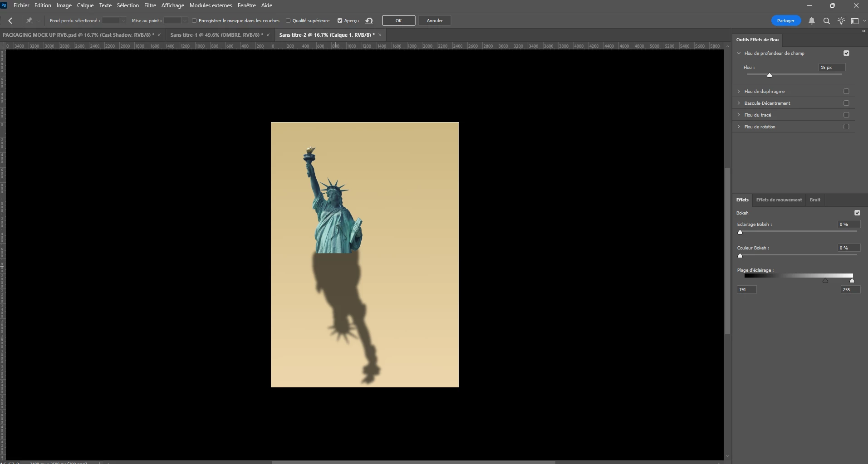
Task: Click the reset (undo arrow) icon beside Aperçu
Action: [x=369, y=20]
